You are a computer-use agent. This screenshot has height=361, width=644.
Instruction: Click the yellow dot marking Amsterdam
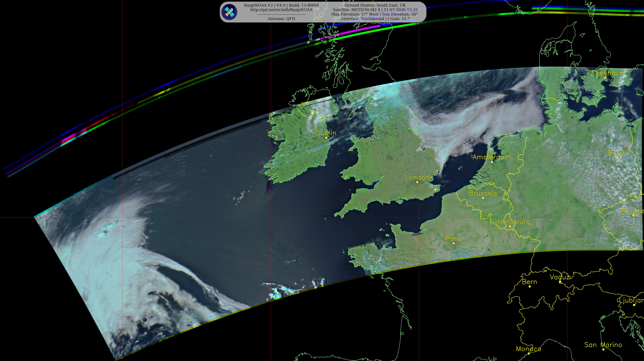(492, 162)
